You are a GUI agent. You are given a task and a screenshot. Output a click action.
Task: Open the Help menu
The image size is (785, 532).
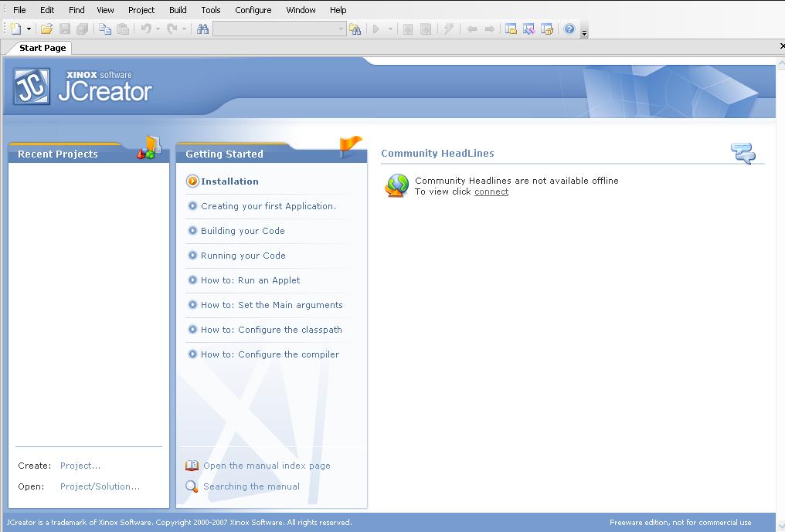pos(338,10)
